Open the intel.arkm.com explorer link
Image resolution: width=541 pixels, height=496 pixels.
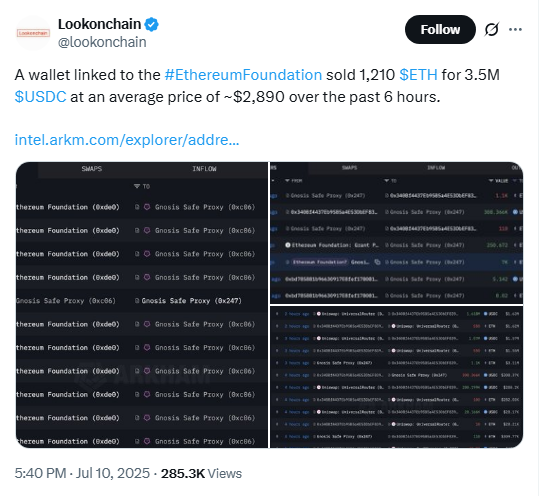(127, 140)
